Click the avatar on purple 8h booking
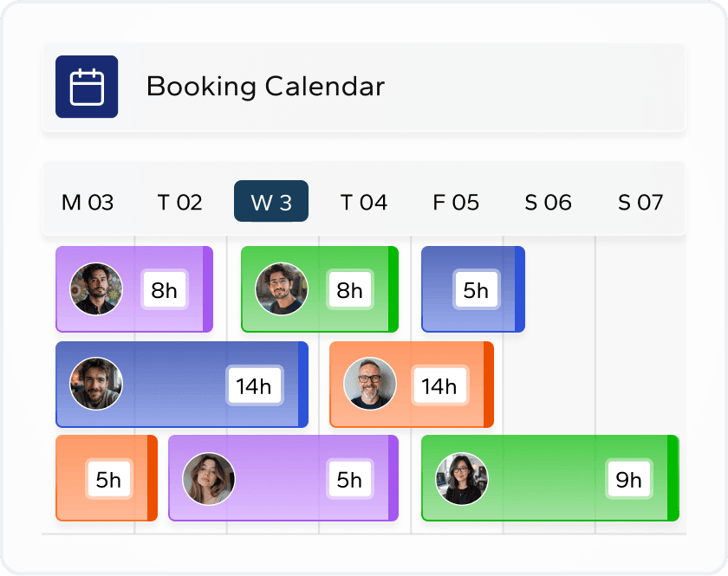 [96, 289]
